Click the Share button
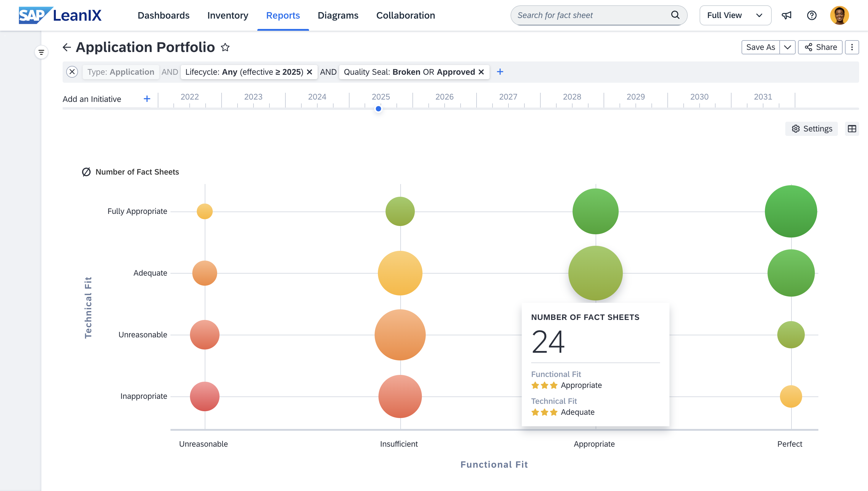The width and height of the screenshot is (868, 491). (x=820, y=47)
